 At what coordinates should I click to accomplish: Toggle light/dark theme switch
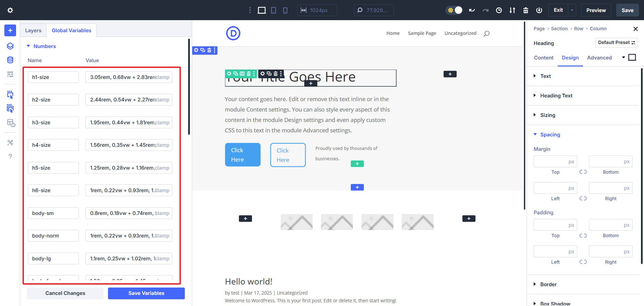click(x=454, y=10)
